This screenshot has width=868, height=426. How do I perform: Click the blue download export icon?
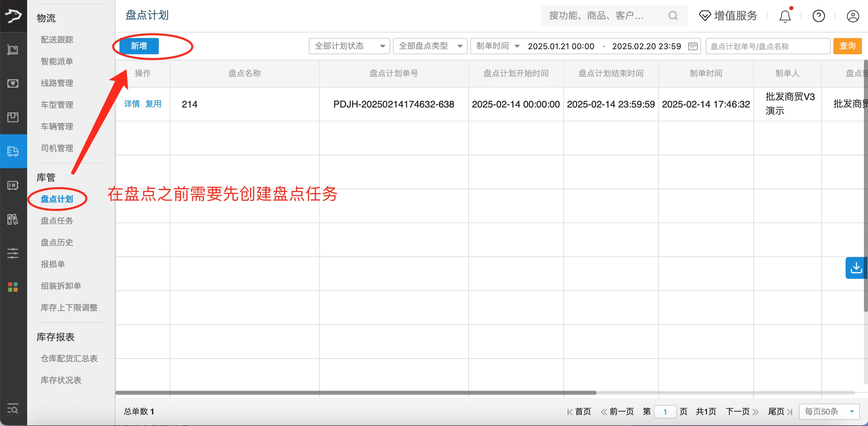click(856, 268)
